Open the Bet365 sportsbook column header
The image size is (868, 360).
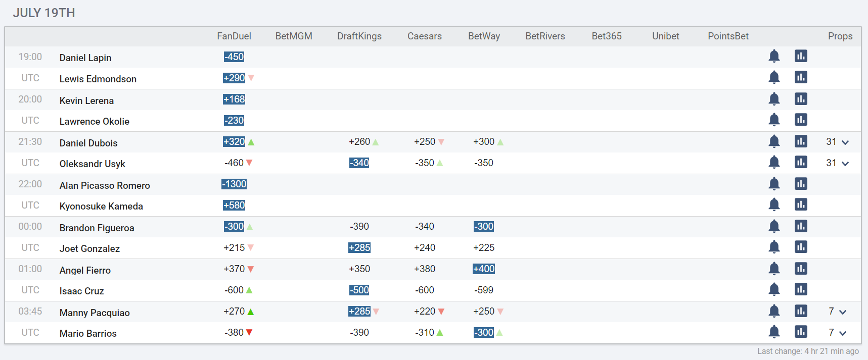(x=607, y=36)
